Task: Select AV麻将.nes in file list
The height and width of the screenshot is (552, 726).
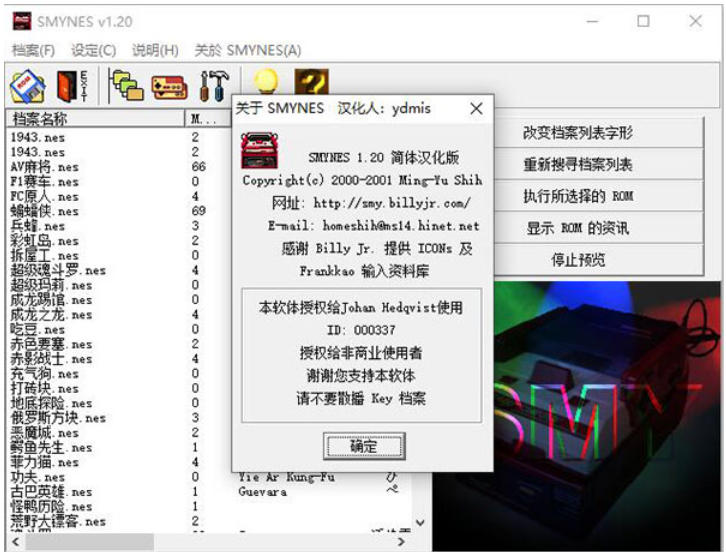Action: click(45, 167)
